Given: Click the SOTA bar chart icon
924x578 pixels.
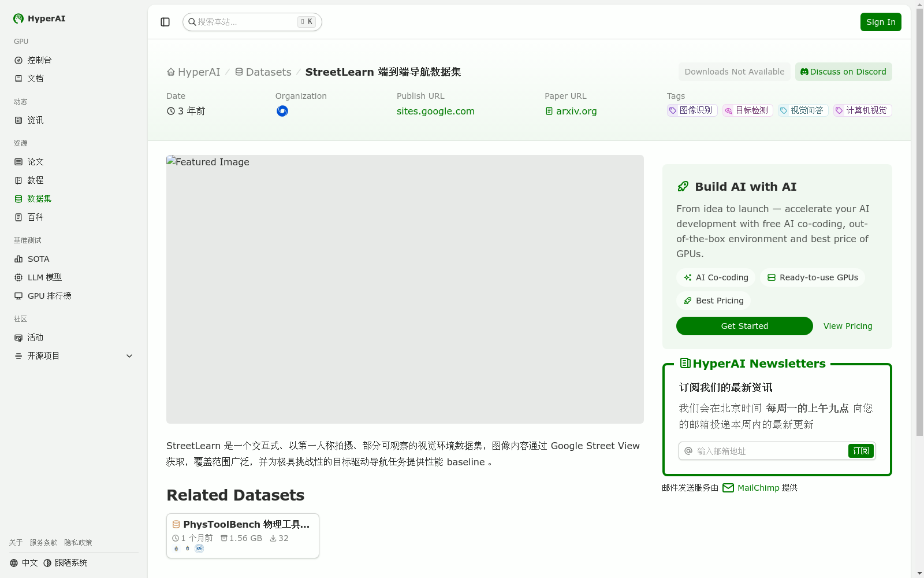Looking at the screenshot, I should click(18, 259).
